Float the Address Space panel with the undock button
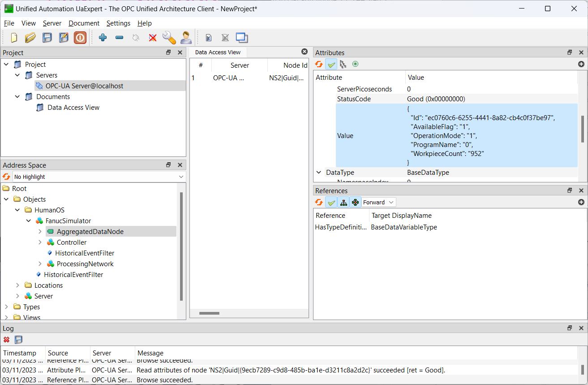This screenshot has height=385, width=588. [168, 165]
